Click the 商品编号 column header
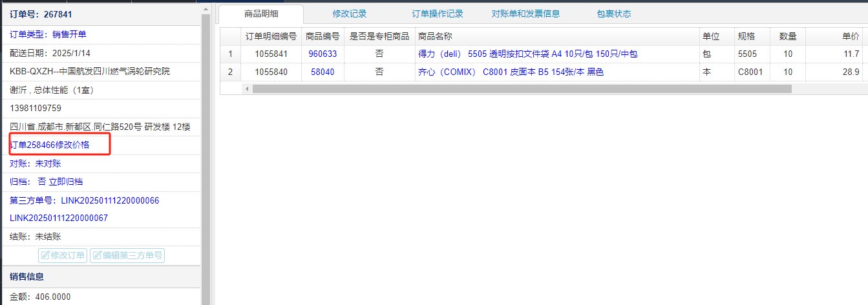Viewport: 868px width, 305px height. pyautogui.click(x=323, y=36)
